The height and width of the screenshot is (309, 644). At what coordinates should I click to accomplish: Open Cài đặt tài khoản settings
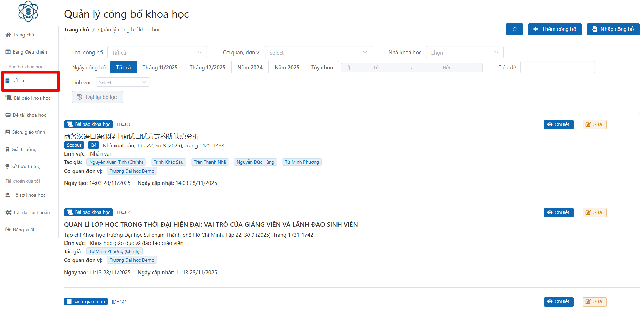[x=32, y=212]
